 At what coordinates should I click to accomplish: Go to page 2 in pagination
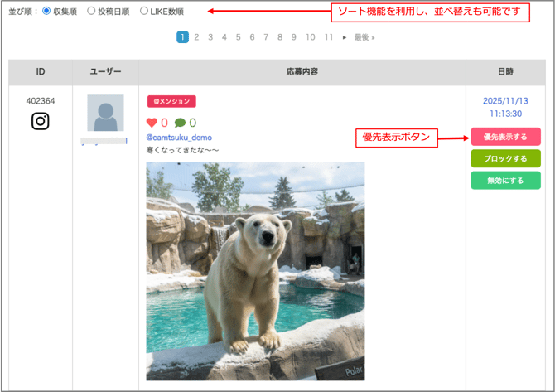[196, 37]
